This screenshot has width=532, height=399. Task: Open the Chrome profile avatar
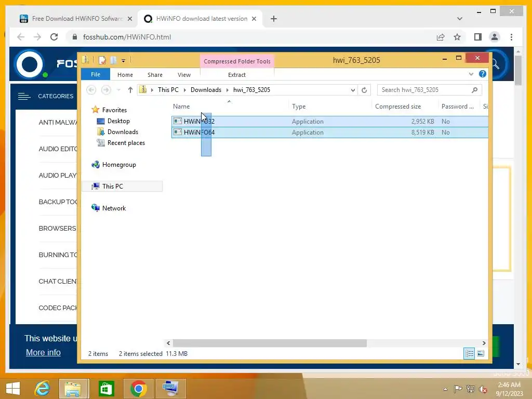click(x=495, y=37)
